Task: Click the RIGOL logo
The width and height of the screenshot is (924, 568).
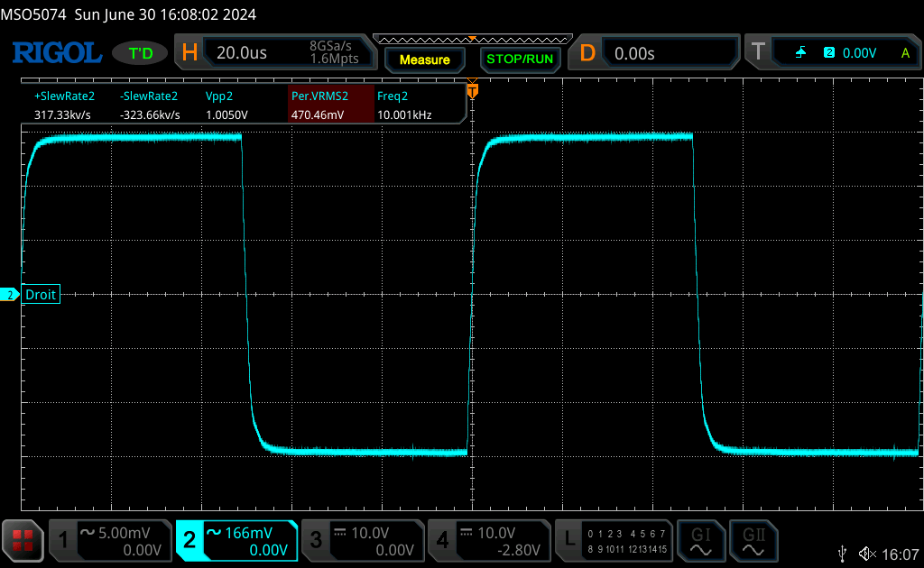Action: 57,53
